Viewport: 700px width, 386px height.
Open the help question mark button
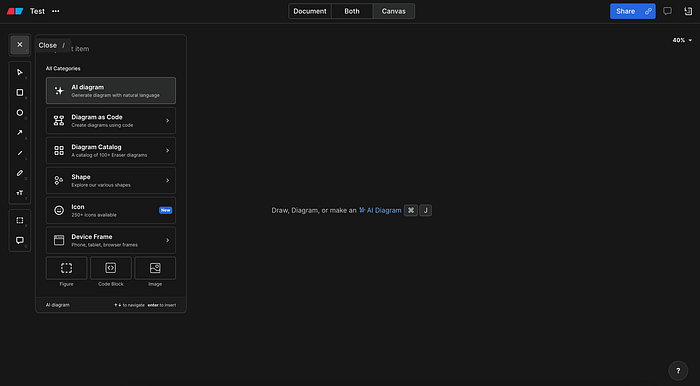click(678, 370)
